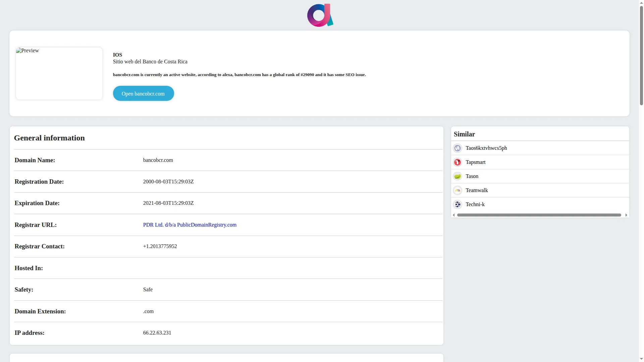Click the General information heading
The height and width of the screenshot is (362, 644).
[49, 138]
